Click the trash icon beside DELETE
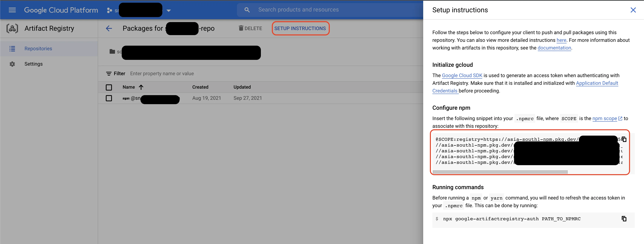 pyautogui.click(x=241, y=28)
